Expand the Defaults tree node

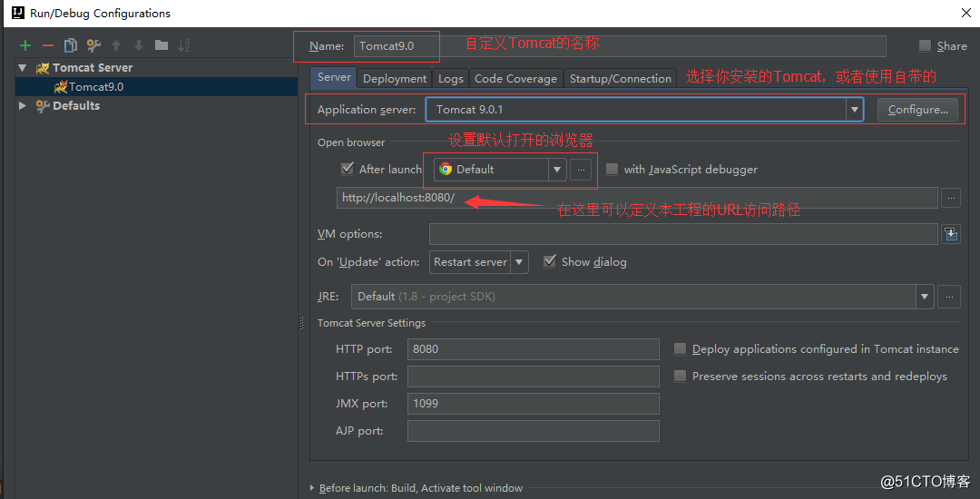pos(23,105)
